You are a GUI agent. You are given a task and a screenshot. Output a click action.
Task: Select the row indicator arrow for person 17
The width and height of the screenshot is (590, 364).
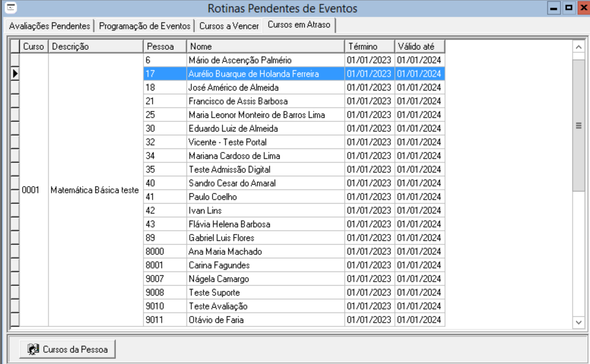click(15, 74)
